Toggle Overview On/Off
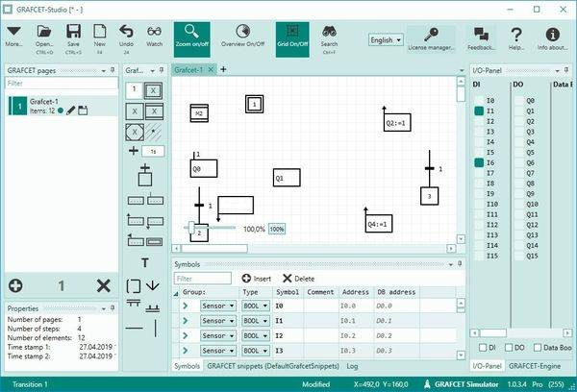The image size is (577, 392). 242,37
